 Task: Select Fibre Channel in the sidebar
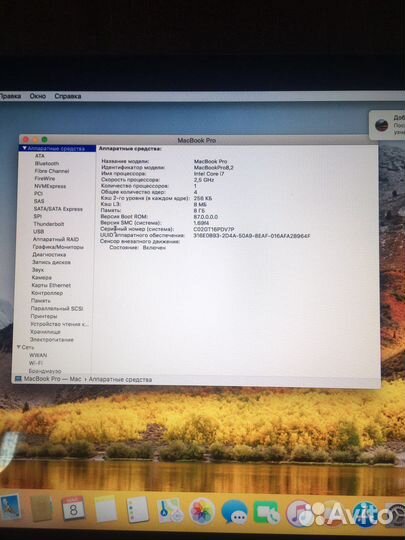click(52, 171)
